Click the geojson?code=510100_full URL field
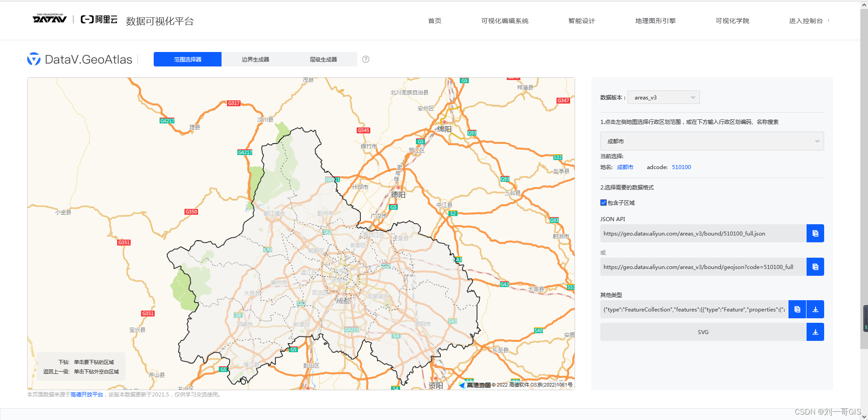 (x=703, y=267)
